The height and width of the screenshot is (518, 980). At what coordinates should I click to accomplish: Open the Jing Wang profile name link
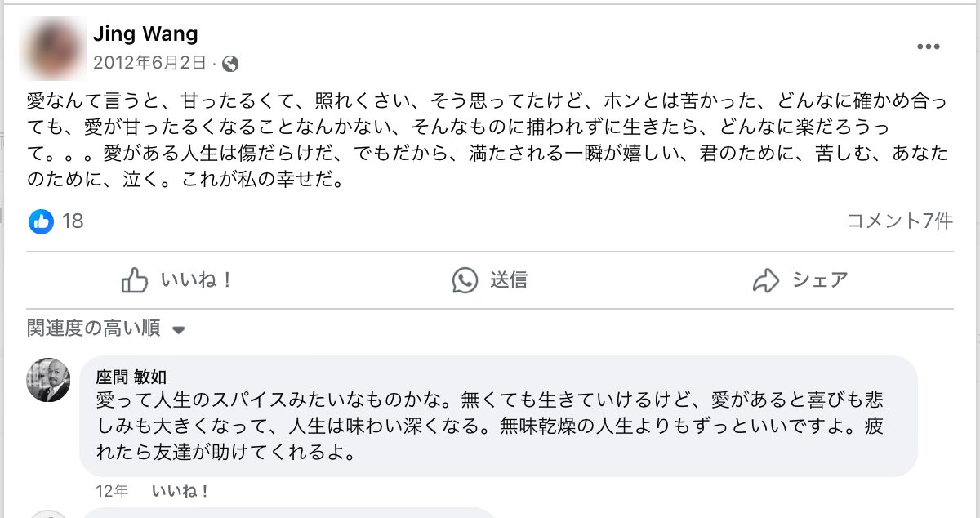145,33
